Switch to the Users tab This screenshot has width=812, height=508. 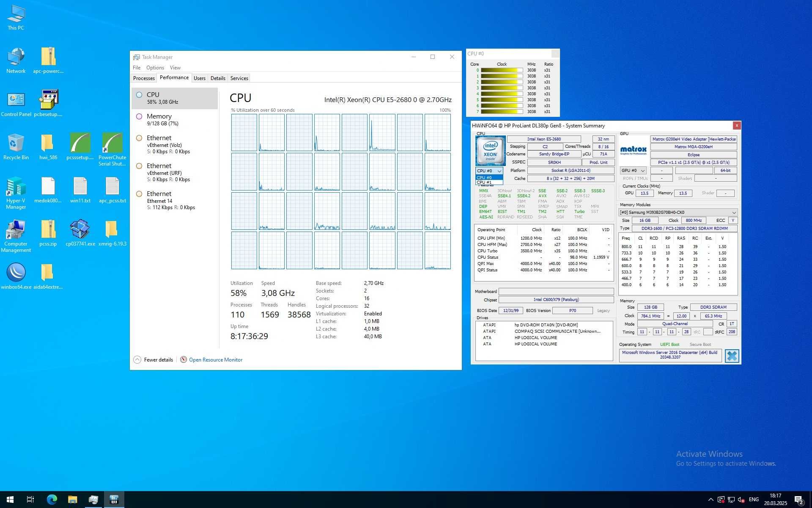point(200,78)
